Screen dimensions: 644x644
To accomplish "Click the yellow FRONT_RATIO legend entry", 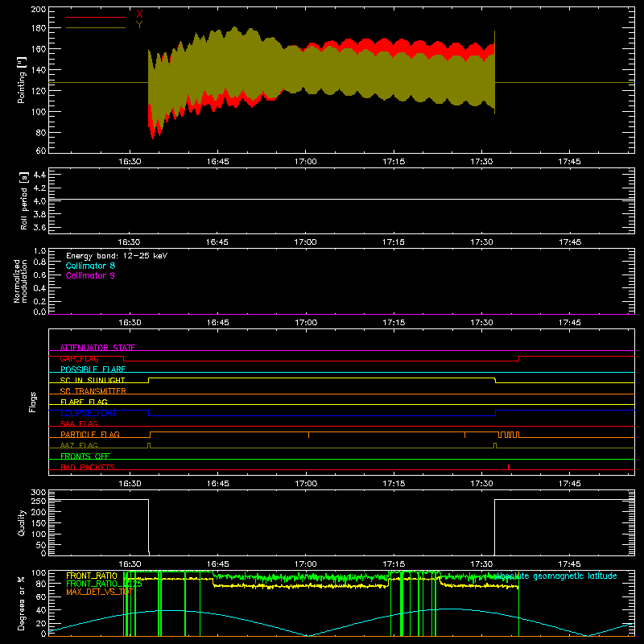I will point(92,576).
